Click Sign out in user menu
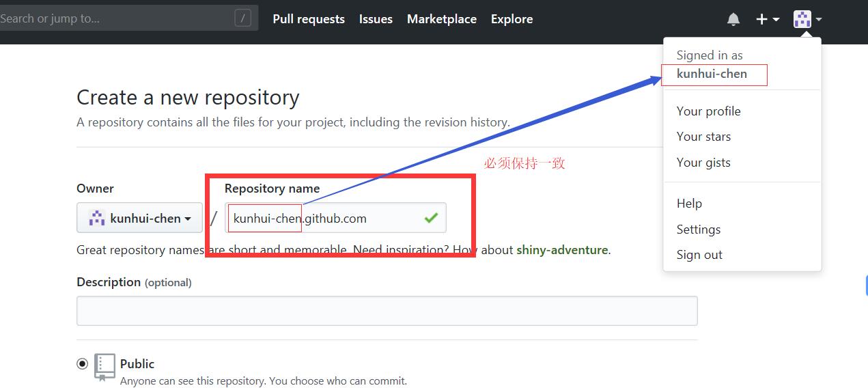Image resolution: width=868 pixels, height=388 pixels. [699, 255]
